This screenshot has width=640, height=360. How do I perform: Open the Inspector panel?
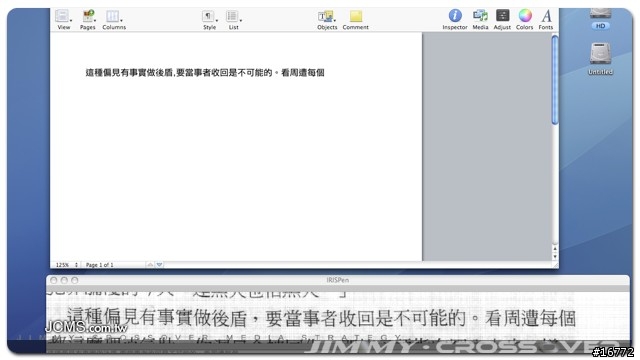[455, 19]
